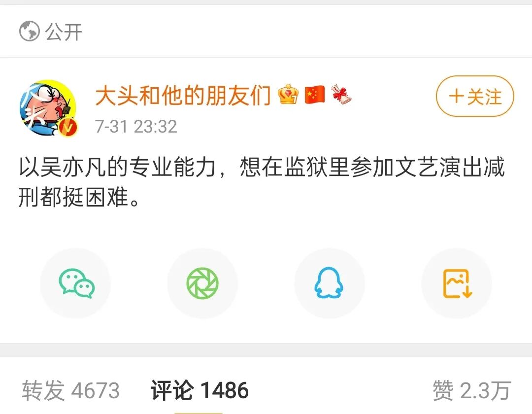Tap the 7-31 23:32 post timestamp

(x=136, y=127)
